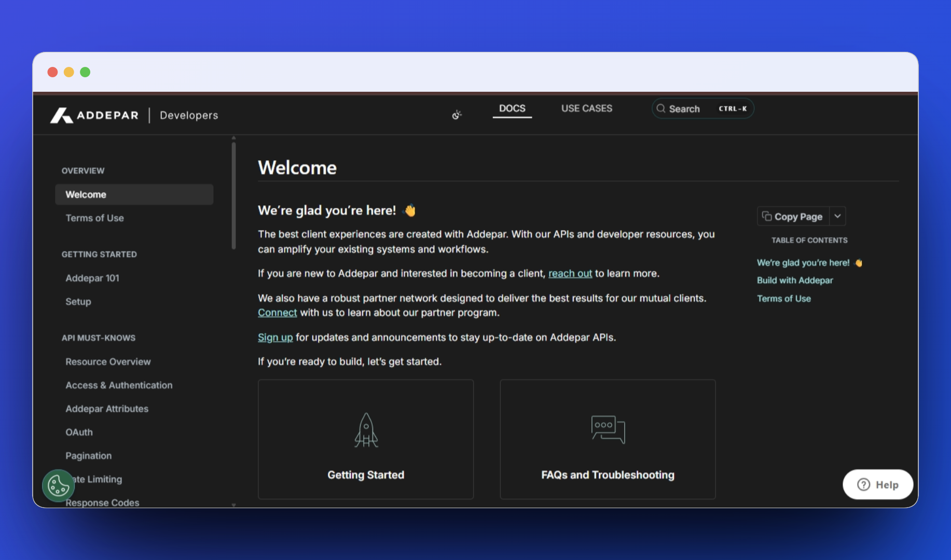Click the Connect link

click(277, 313)
